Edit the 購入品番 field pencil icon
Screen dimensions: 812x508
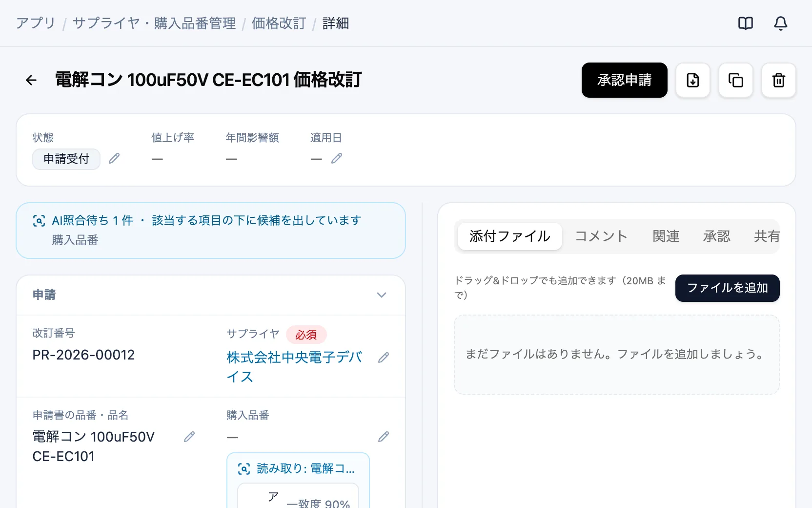(384, 437)
